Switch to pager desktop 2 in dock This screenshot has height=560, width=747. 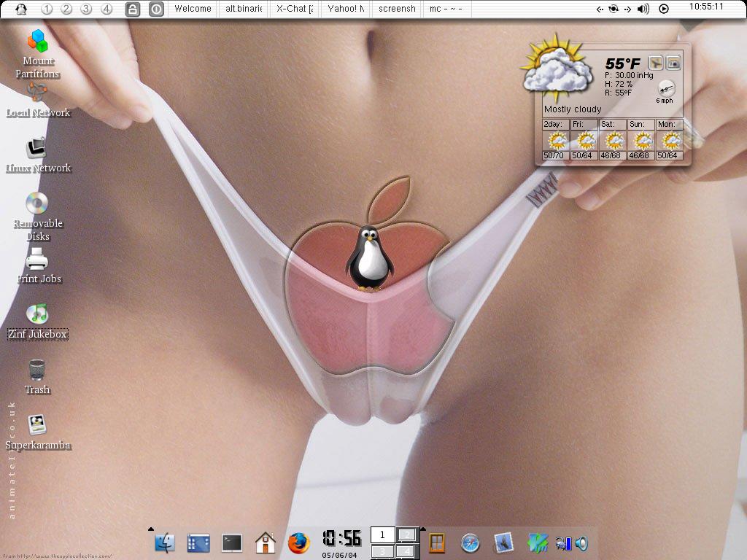[x=407, y=535]
